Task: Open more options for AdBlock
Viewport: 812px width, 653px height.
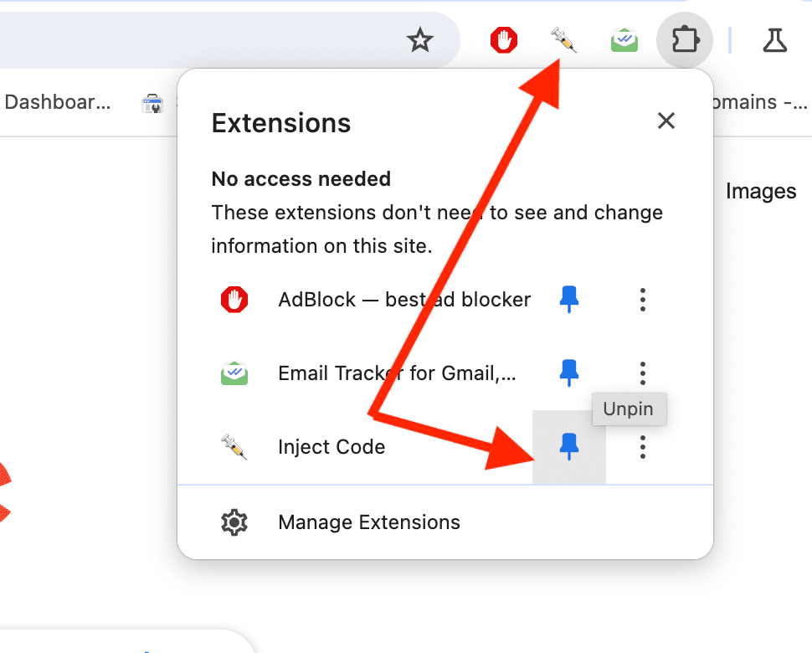Action: pyautogui.click(x=643, y=300)
